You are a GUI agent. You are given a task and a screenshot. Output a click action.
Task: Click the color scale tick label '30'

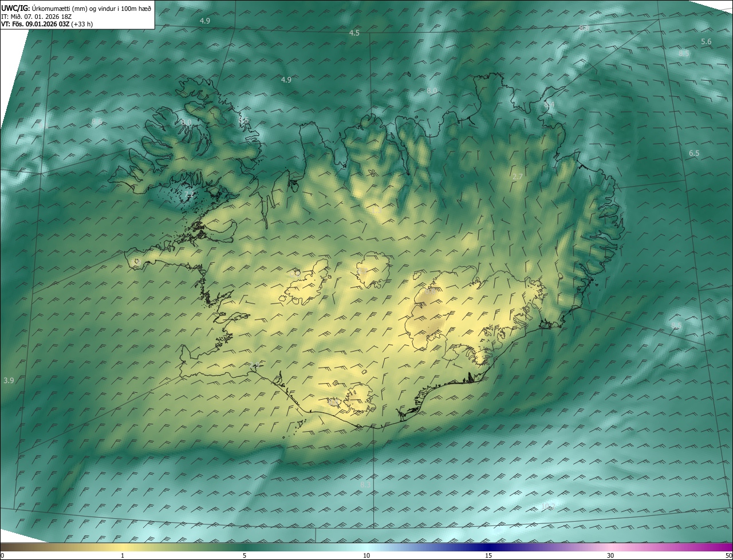coord(610,556)
